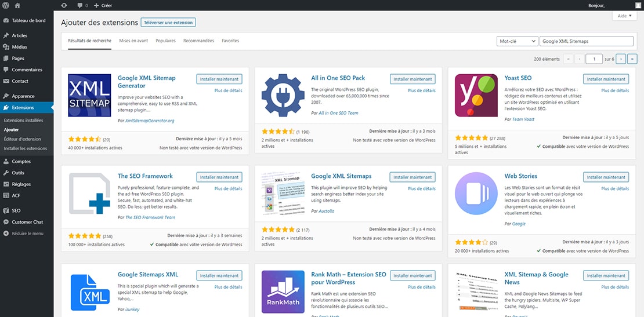
Task: Install the Web Stories plugin
Action: point(606,177)
